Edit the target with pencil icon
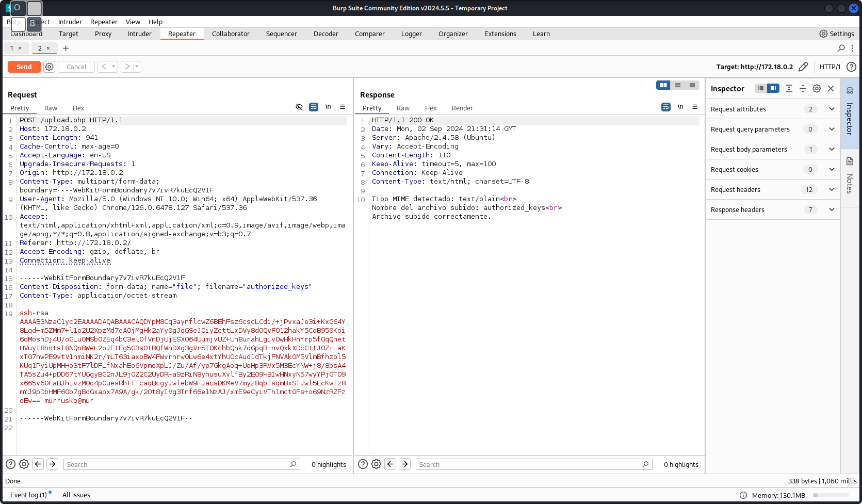862x504 pixels. coord(803,67)
